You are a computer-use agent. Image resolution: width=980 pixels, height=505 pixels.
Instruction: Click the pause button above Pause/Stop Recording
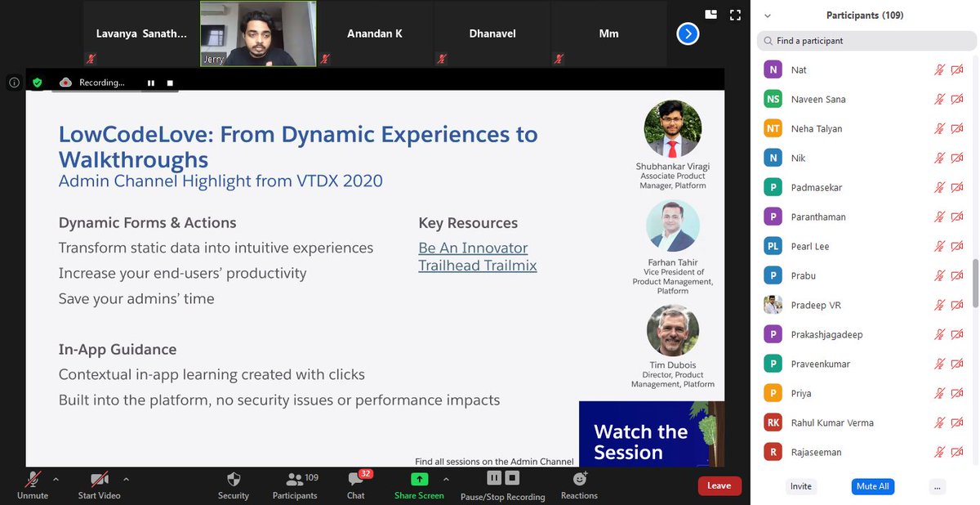click(494, 478)
